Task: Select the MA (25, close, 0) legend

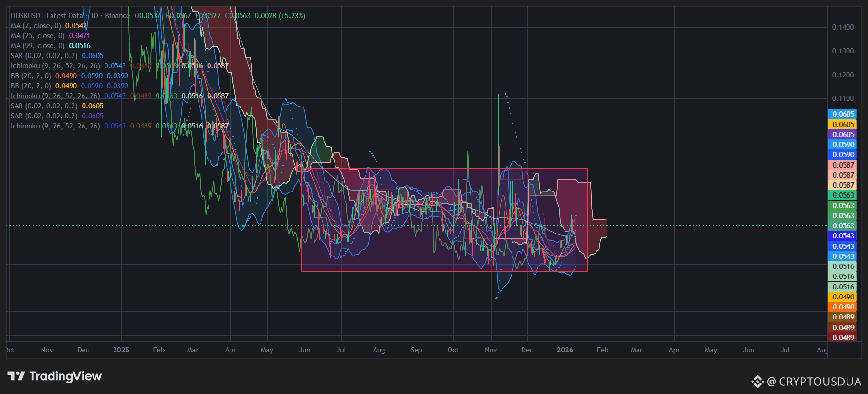Action: click(x=38, y=36)
